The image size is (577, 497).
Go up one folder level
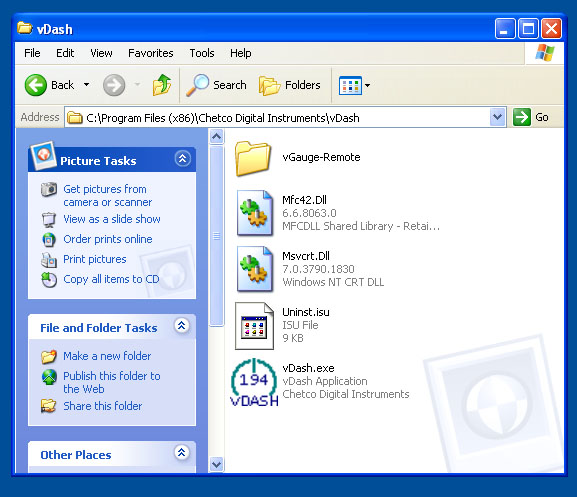[162, 85]
